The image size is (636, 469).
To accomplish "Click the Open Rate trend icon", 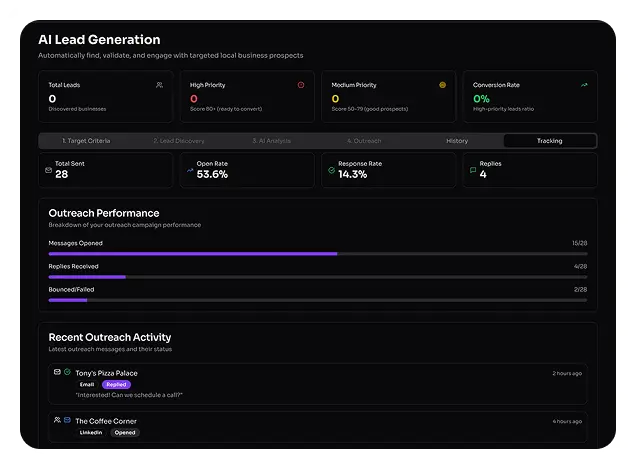I will click(190, 170).
